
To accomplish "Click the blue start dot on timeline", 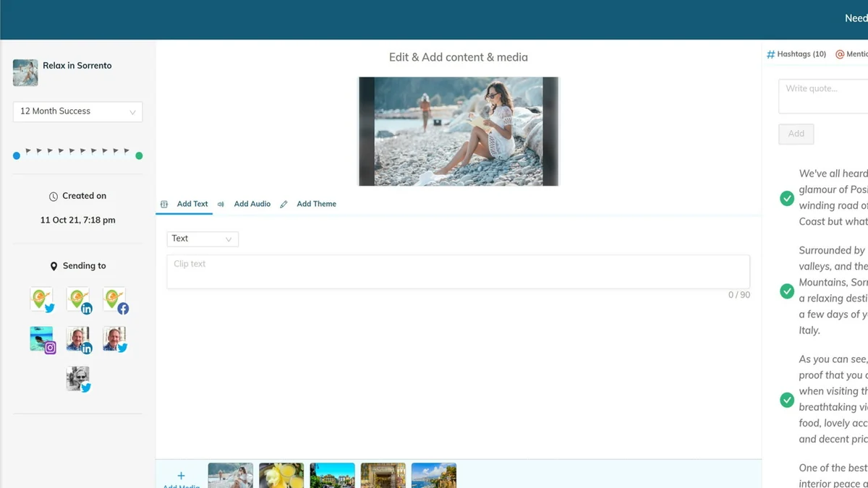I will [x=17, y=155].
